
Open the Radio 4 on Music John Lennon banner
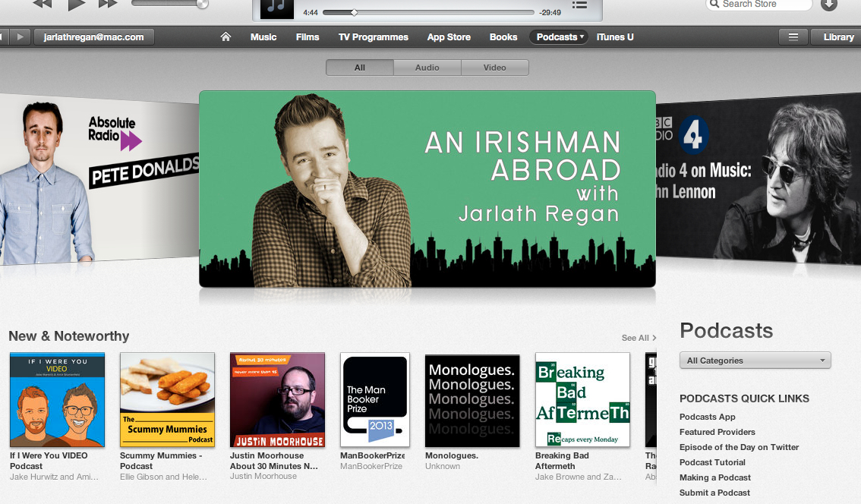758,178
